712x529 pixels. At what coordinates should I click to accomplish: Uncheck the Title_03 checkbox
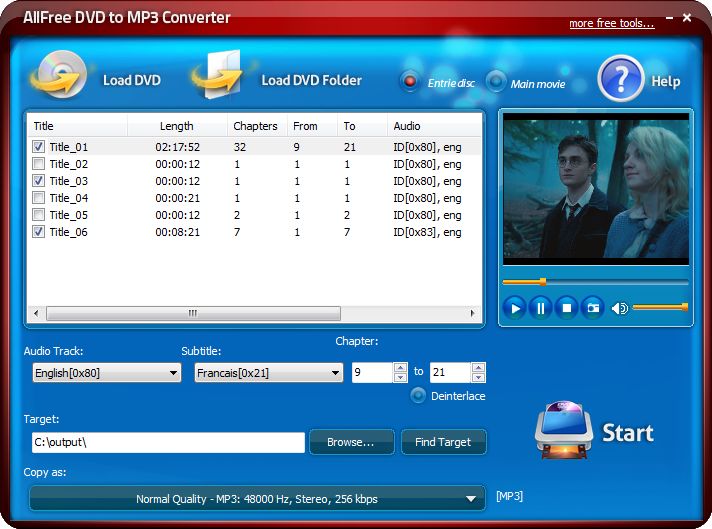tap(39, 180)
